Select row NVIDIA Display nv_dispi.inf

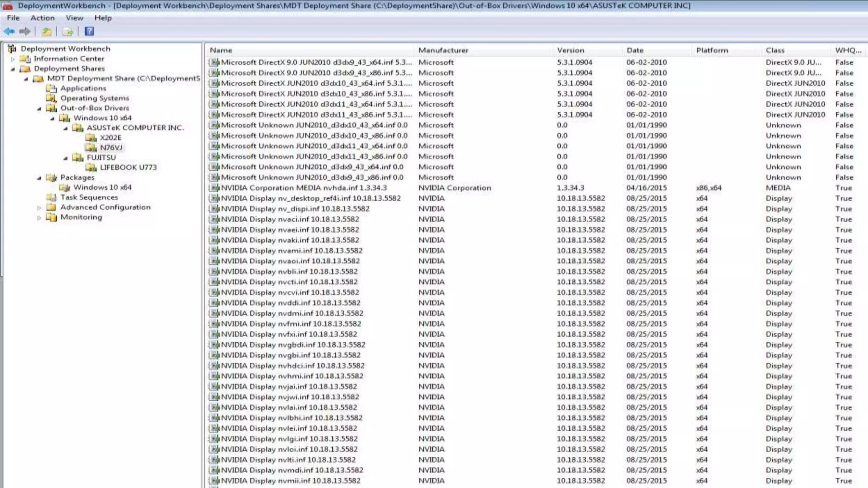[537, 209]
